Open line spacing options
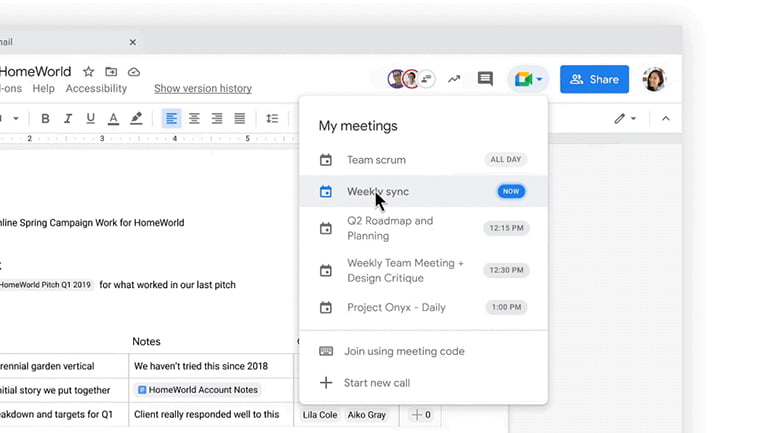The width and height of the screenshot is (770, 433). [272, 118]
